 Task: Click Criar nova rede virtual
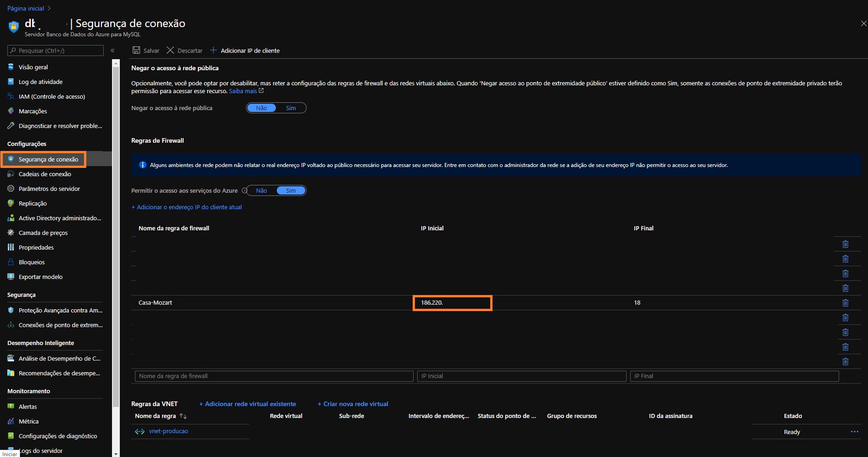coord(353,404)
